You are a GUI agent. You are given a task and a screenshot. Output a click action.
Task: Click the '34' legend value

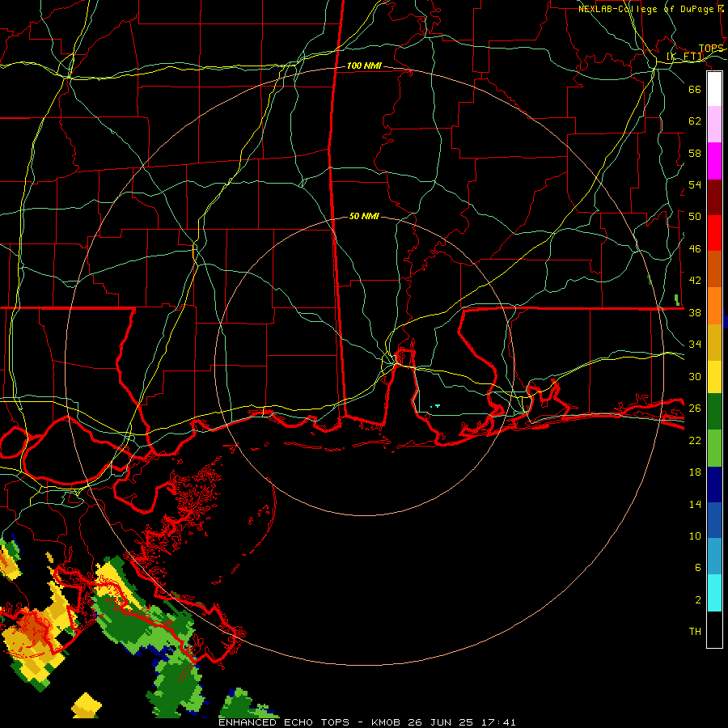point(695,345)
